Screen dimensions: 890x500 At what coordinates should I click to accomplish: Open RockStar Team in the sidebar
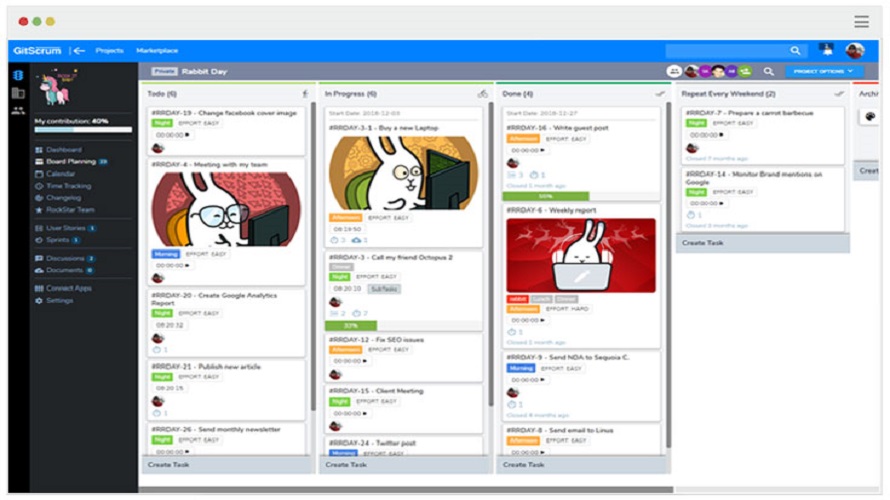tap(65, 209)
